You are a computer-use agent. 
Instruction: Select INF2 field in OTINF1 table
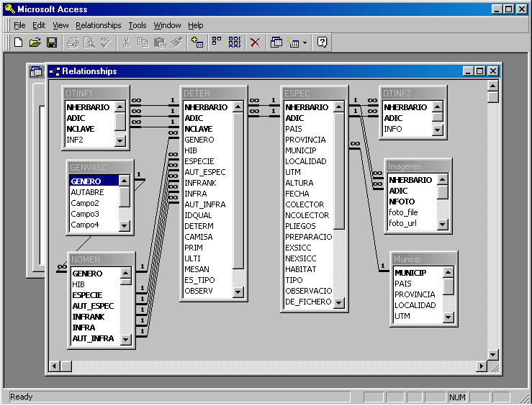(90, 140)
